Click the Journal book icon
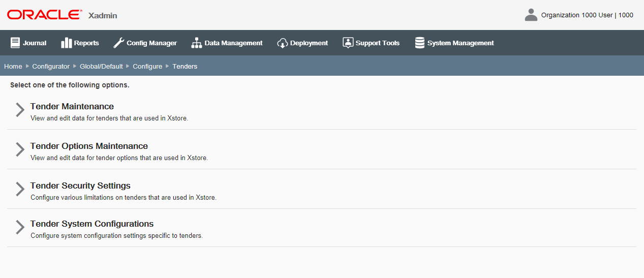644x278 pixels. 15,43
